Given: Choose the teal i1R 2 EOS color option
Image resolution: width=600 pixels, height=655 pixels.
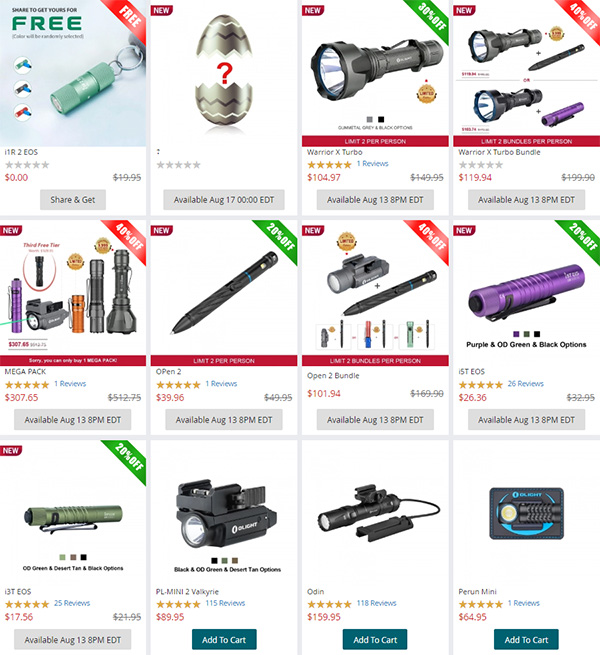Looking at the screenshot, I should [23, 65].
